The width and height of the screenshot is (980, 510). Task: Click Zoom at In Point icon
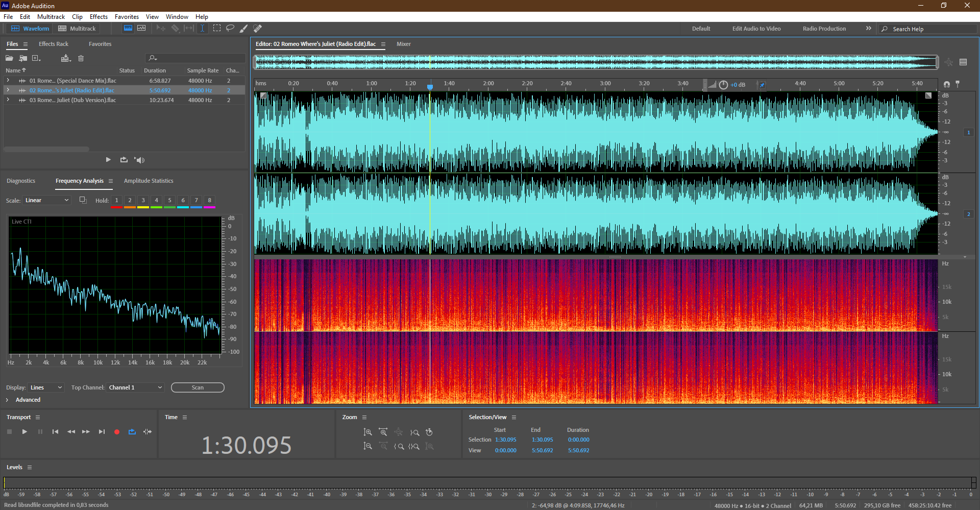[x=399, y=446]
